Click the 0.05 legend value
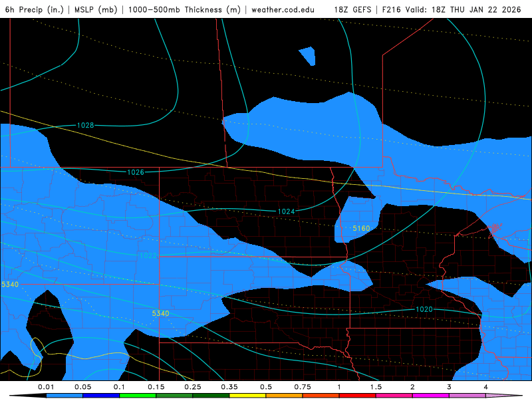This screenshot has width=532, height=399. tap(82, 387)
